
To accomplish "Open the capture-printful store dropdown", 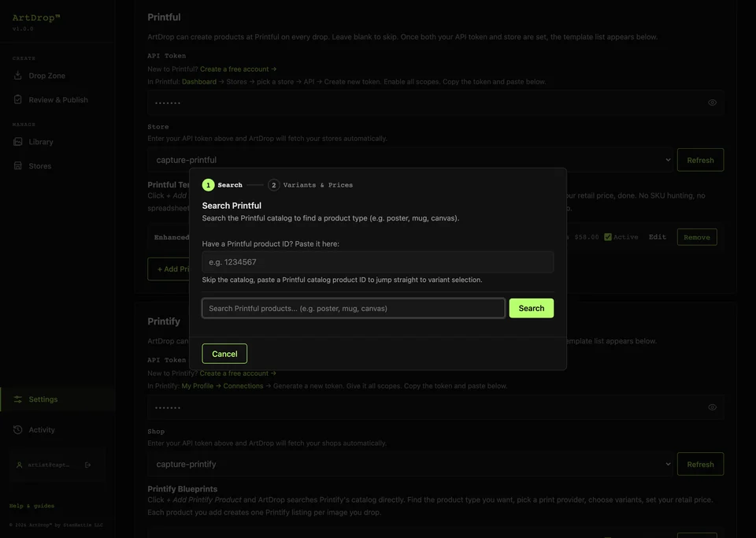I will click(x=410, y=160).
